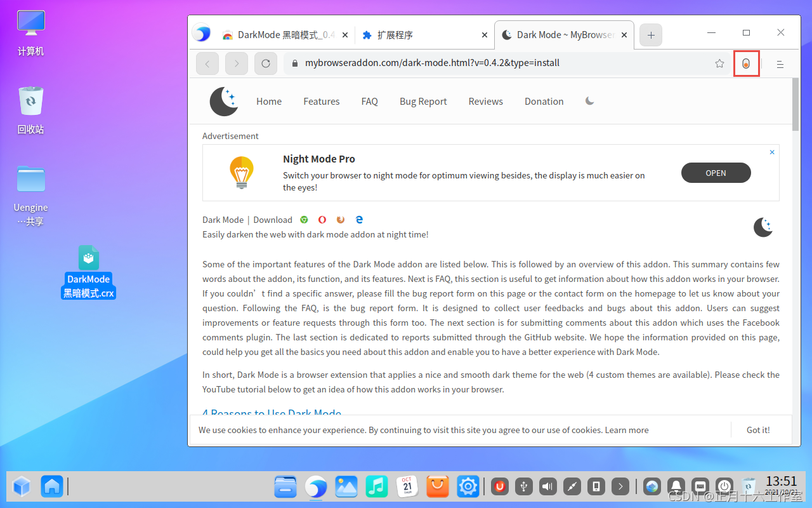This screenshot has height=508, width=812.
Task: Click the USB device tray icon
Action: [524, 487]
